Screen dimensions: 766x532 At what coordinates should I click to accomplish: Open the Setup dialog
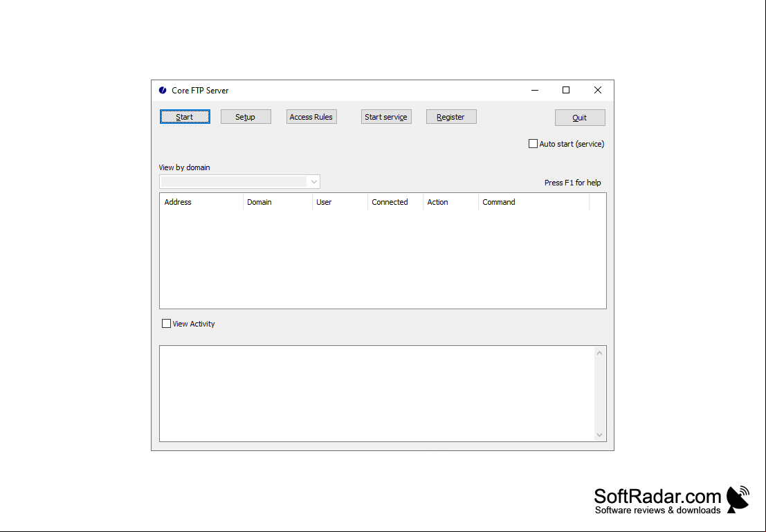coord(246,117)
